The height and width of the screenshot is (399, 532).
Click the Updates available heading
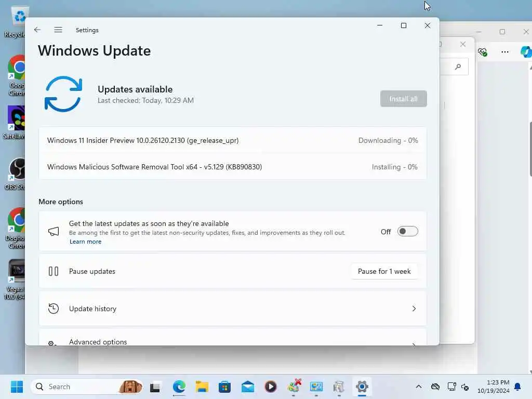pos(135,89)
